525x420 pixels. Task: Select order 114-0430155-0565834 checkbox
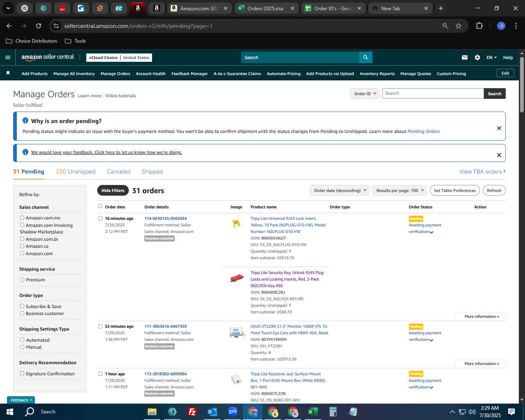coord(100,219)
